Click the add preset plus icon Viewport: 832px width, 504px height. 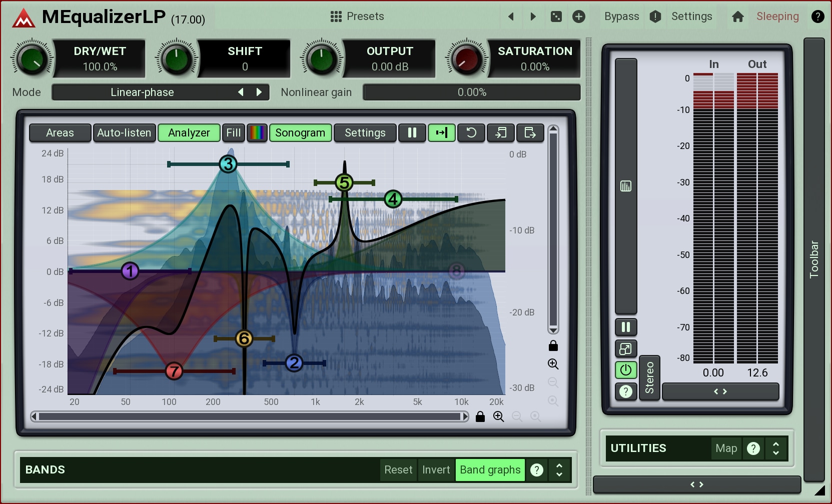tap(578, 16)
